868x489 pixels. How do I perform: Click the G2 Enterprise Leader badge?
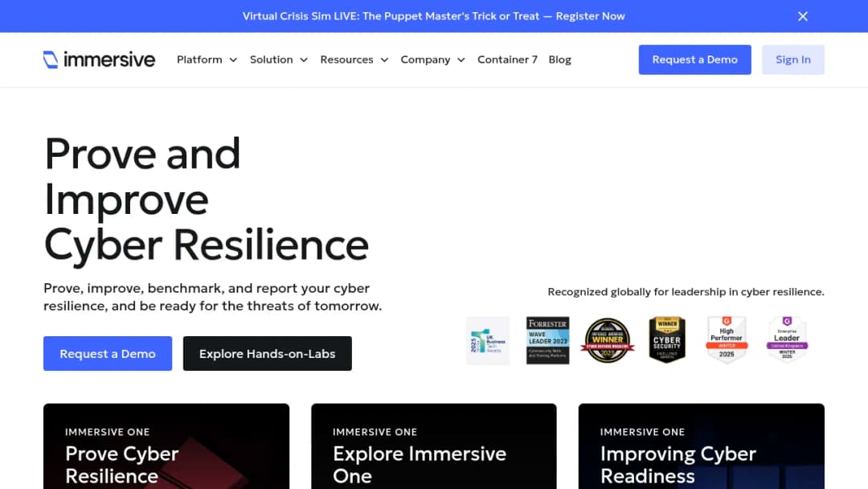click(787, 339)
